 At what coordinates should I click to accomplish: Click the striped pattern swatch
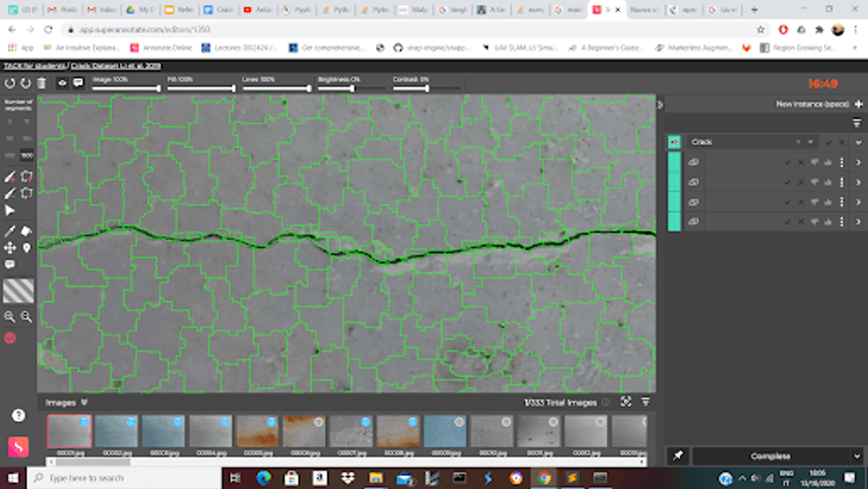click(19, 290)
